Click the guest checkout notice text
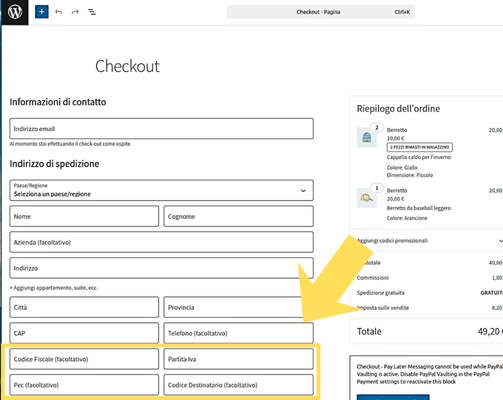 click(70, 144)
